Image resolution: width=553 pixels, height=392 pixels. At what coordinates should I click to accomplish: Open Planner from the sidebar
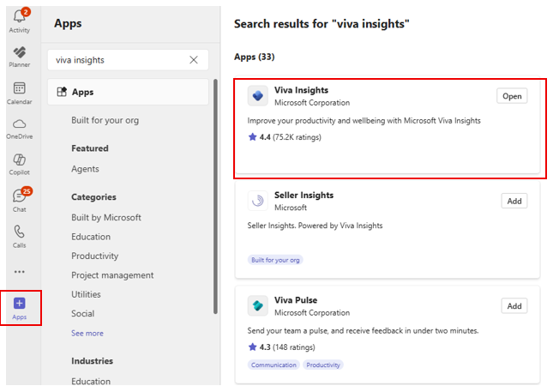click(19, 56)
